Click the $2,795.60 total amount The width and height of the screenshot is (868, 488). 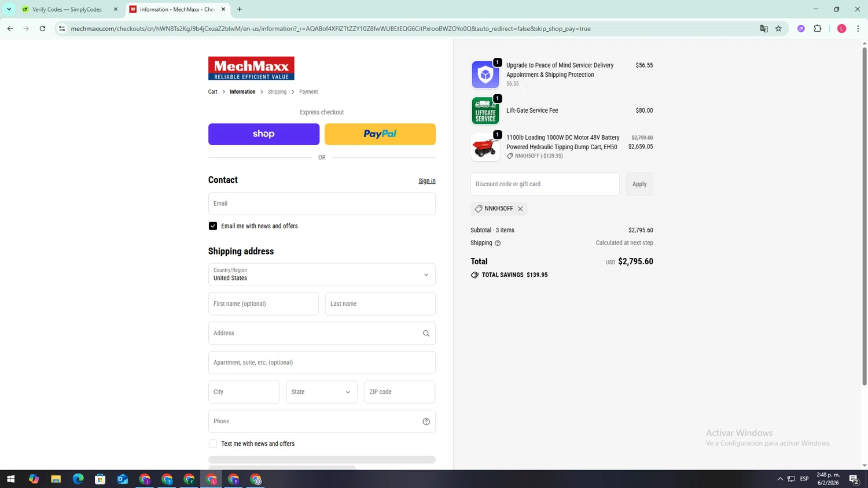(x=635, y=261)
